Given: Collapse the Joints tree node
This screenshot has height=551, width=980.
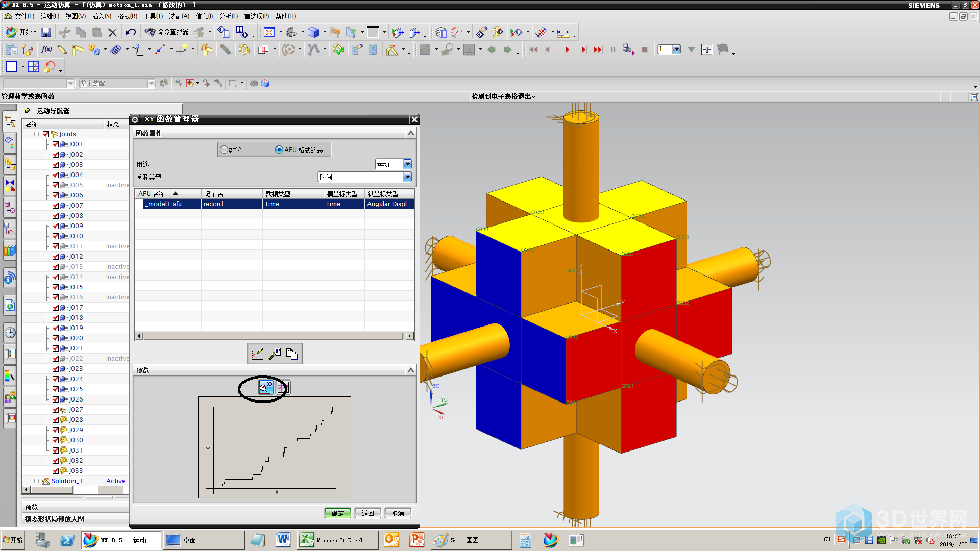Looking at the screenshot, I should [37, 134].
